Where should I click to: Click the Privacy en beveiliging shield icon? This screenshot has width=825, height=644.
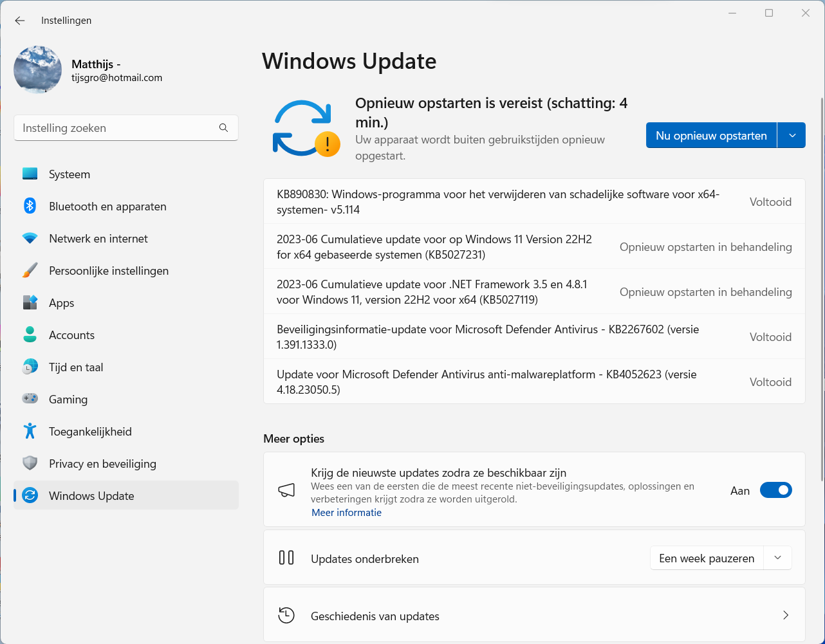[x=30, y=463]
